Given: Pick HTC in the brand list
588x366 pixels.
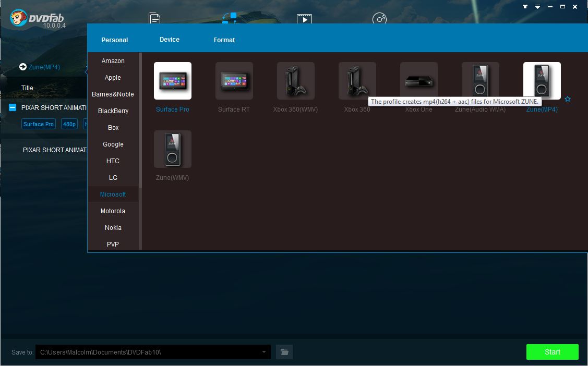Looking at the screenshot, I should pos(113,161).
